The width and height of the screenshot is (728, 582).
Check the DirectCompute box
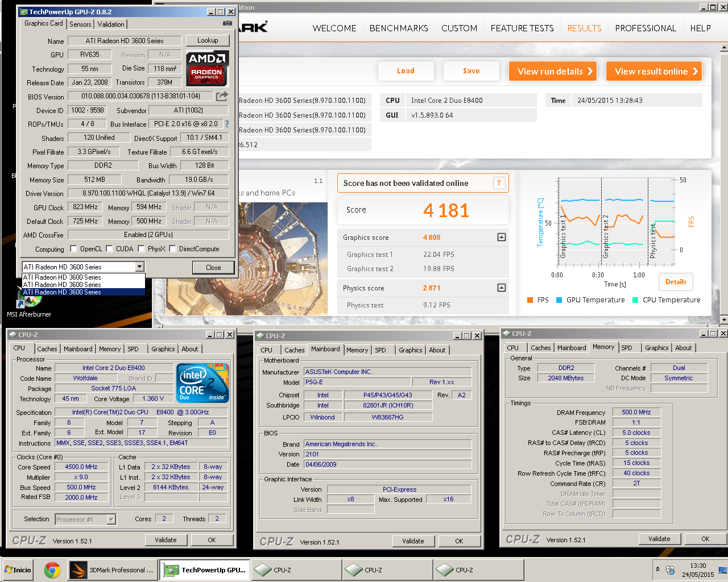click(x=172, y=249)
